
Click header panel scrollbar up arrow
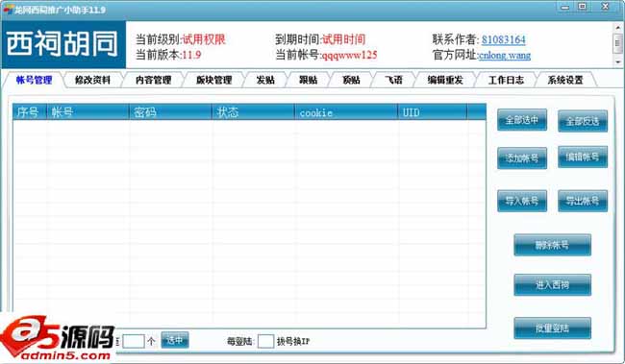tap(618, 27)
